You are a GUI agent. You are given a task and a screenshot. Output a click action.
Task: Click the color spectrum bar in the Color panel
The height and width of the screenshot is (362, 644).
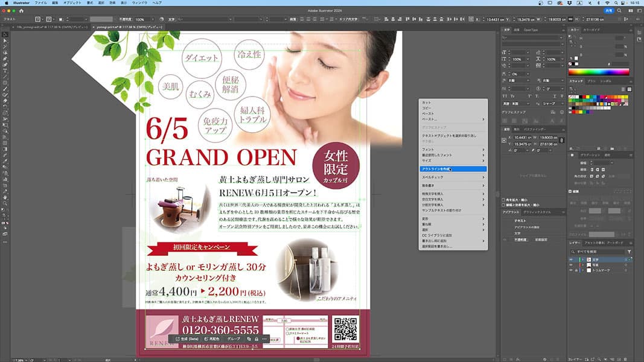coord(599,72)
